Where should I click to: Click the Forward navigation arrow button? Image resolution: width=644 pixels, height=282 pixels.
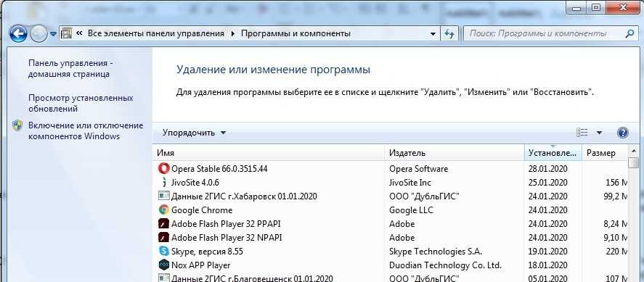coord(38,33)
